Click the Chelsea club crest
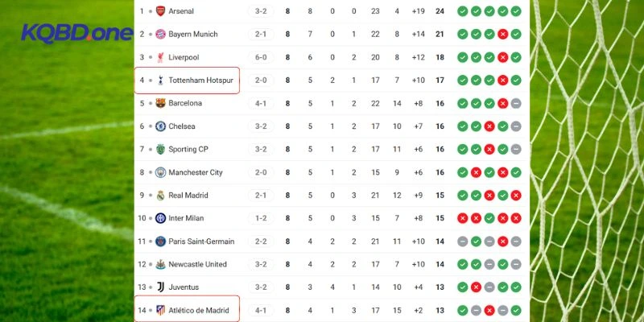Screen dimensions: 644x322 [x=160, y=126]
